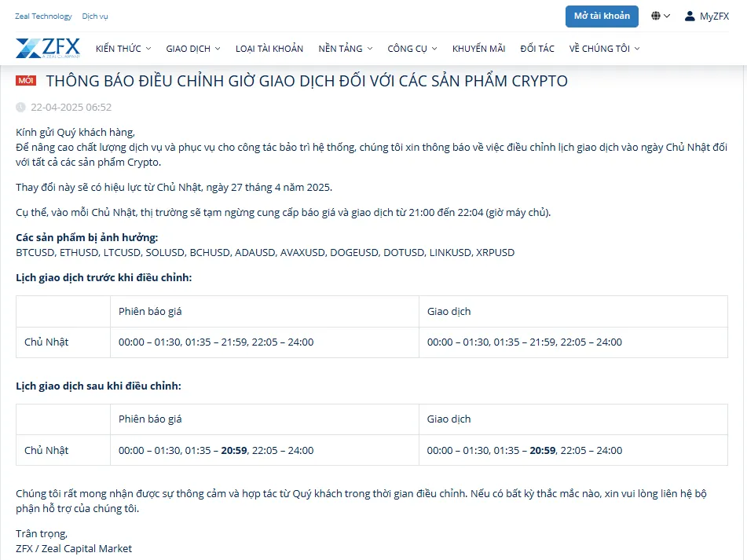This screenshot has height=560, width=747.
Task: Click the red MỚI badge
Action: tap(26, 80)
